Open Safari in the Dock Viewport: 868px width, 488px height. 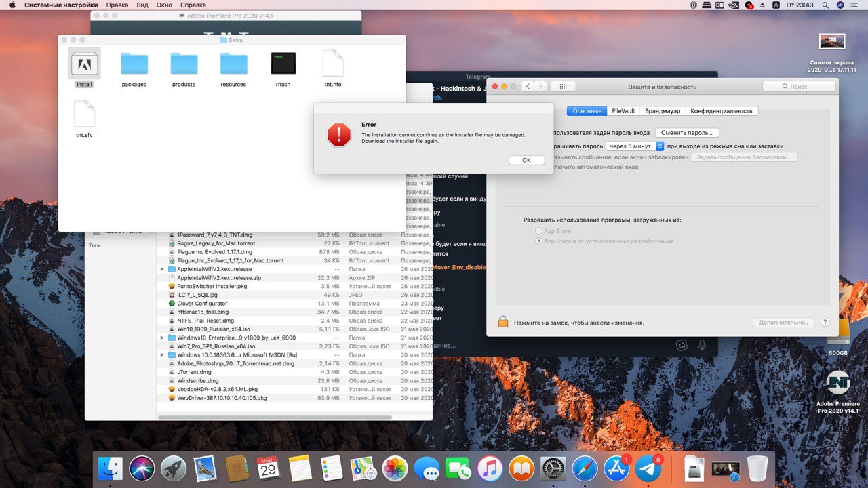pyautogui.click(x=585, y=468)
